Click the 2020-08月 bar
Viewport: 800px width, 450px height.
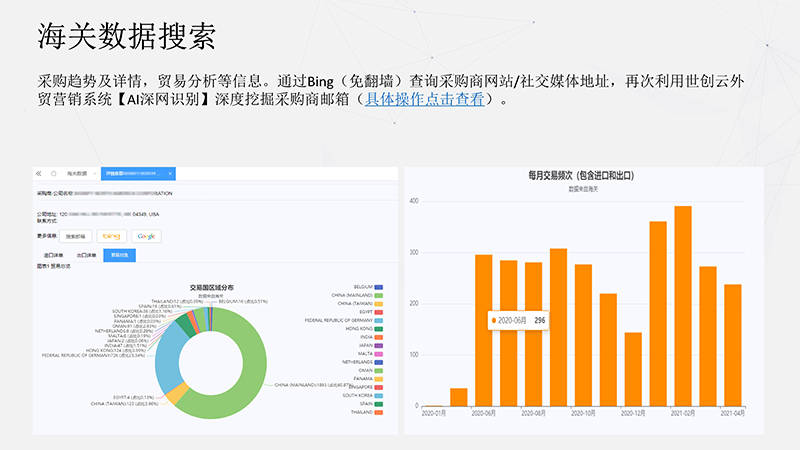pyautogui.click(x=534, y=334)
